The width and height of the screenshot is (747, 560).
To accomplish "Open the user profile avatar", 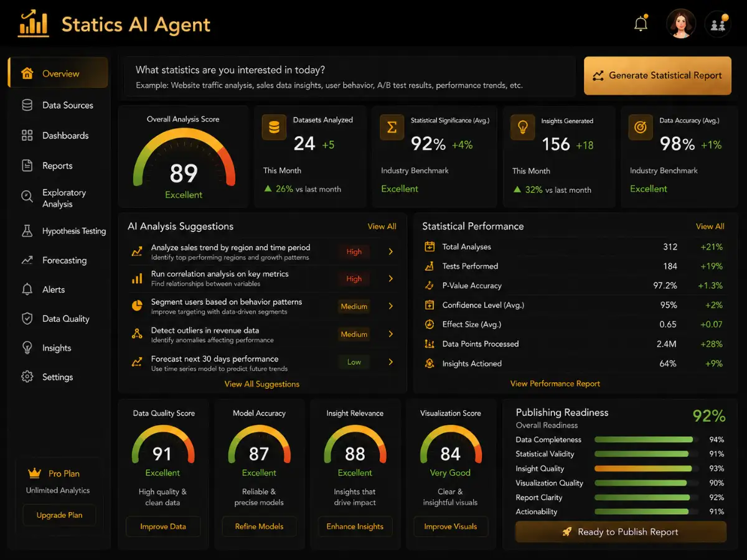I will [680, 24].
